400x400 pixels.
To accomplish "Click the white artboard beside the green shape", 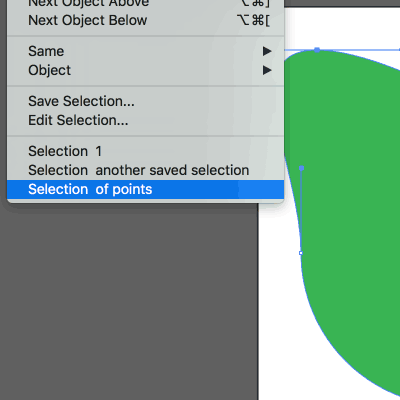I will [x=277, y=300].
